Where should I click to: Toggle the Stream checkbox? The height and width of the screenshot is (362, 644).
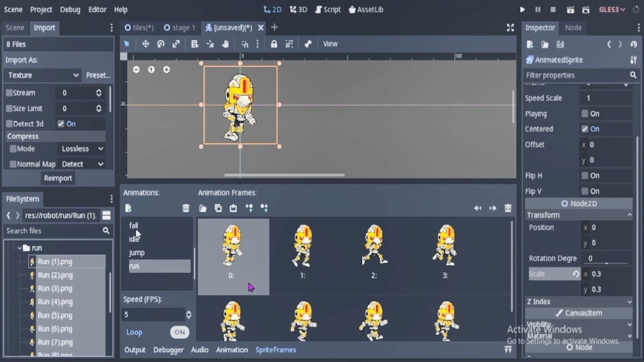[9, 93]
